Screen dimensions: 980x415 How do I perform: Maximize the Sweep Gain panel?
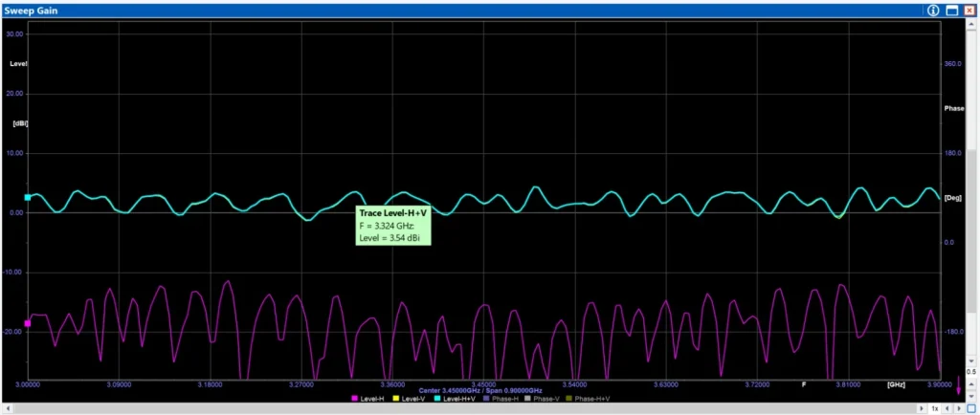(x=952, y=11)
